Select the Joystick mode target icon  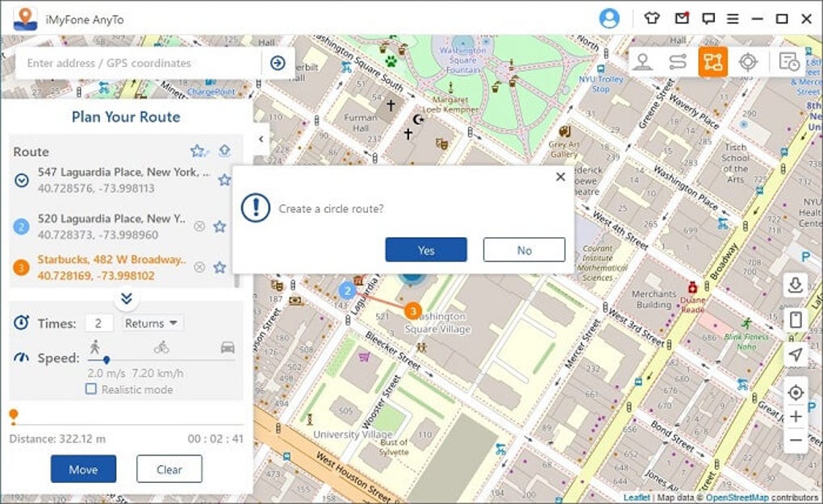pyautogui.click(x=748, y=62)
